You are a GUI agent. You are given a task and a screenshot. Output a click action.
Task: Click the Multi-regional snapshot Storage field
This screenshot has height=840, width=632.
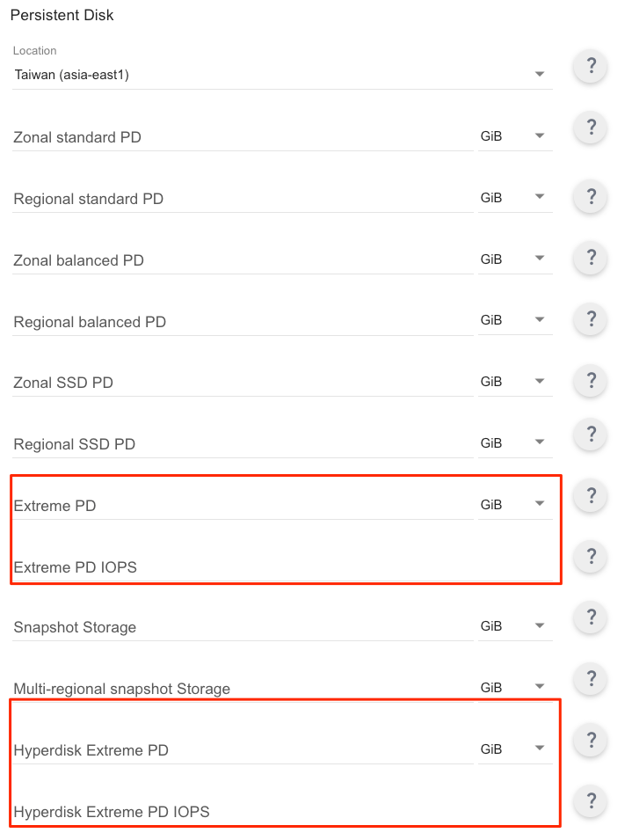(x=243, y=689)
